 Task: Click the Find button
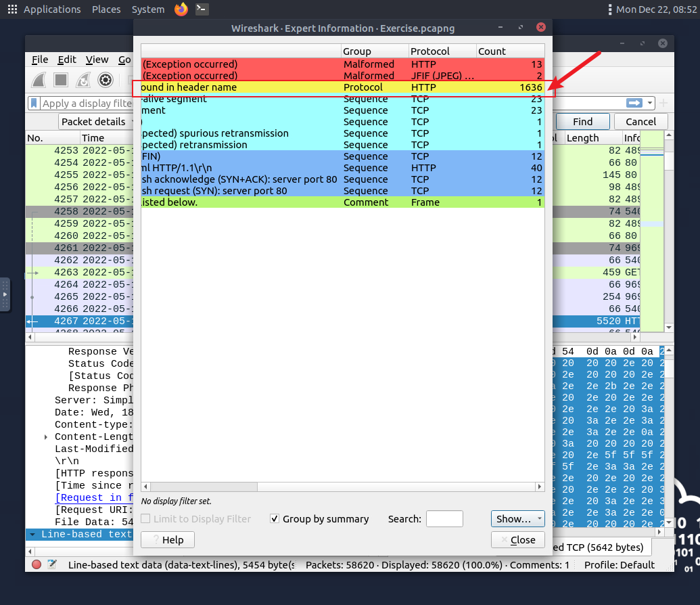[582, 122]
